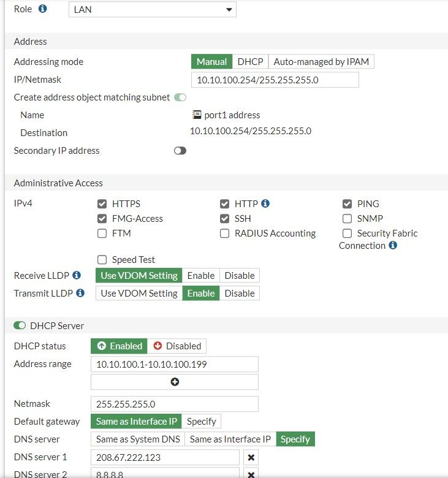The height and width of the screenshot is (478, 448).
Task: Click the Security Fabric Connection info icon
Action: click(x=393, y=245)
